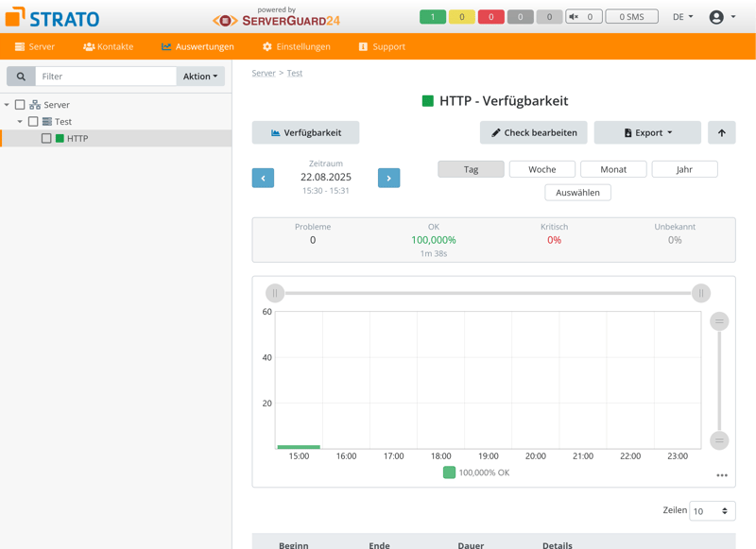This screenshot has width=756, height=549.
Task: Click the left horizontal range slider handle
Action: (275, 293)
